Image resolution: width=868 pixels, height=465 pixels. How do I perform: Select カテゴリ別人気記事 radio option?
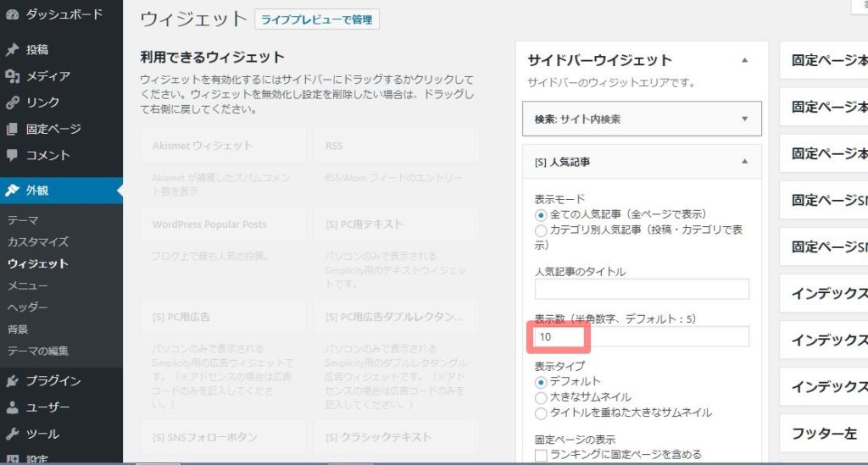click(541, 230)
